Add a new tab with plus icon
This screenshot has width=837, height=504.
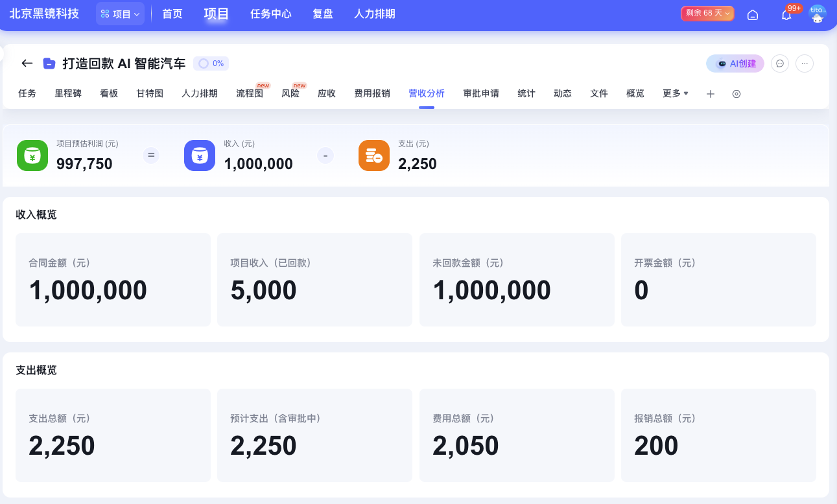711,94
